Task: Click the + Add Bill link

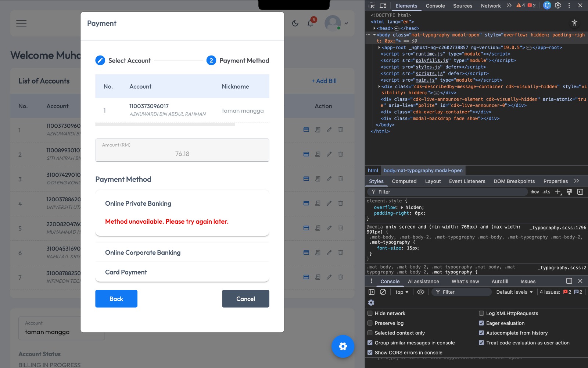Action: pos(324,81)
